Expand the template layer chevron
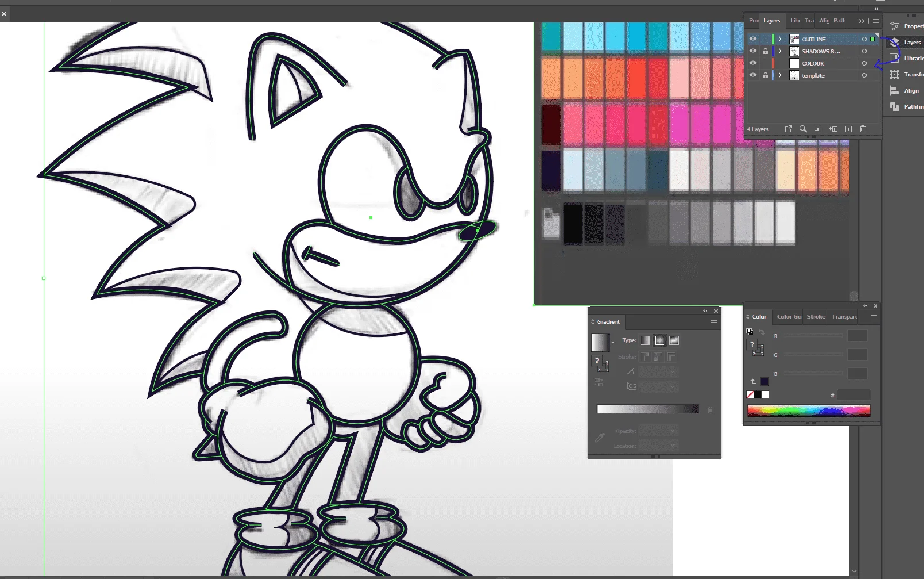 780,75
